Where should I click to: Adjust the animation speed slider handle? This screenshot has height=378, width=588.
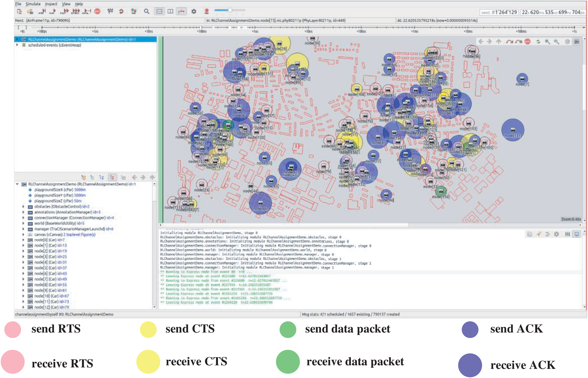[230, 10]
